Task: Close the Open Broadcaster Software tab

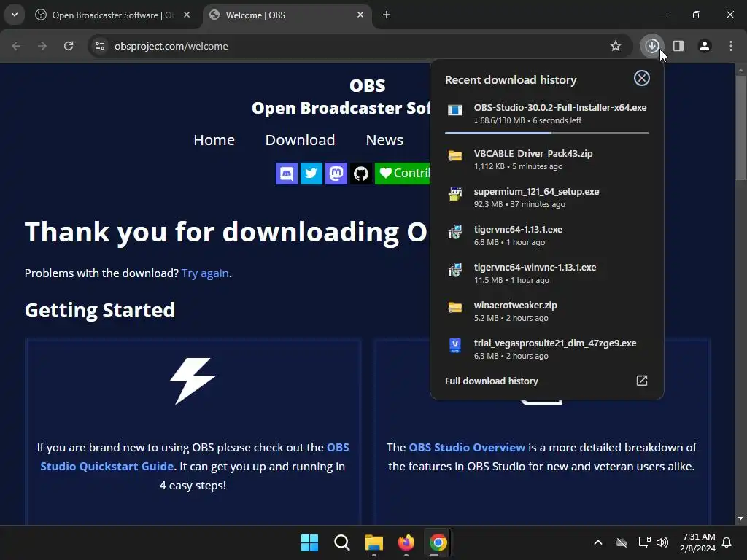Action: pos(187,15)
